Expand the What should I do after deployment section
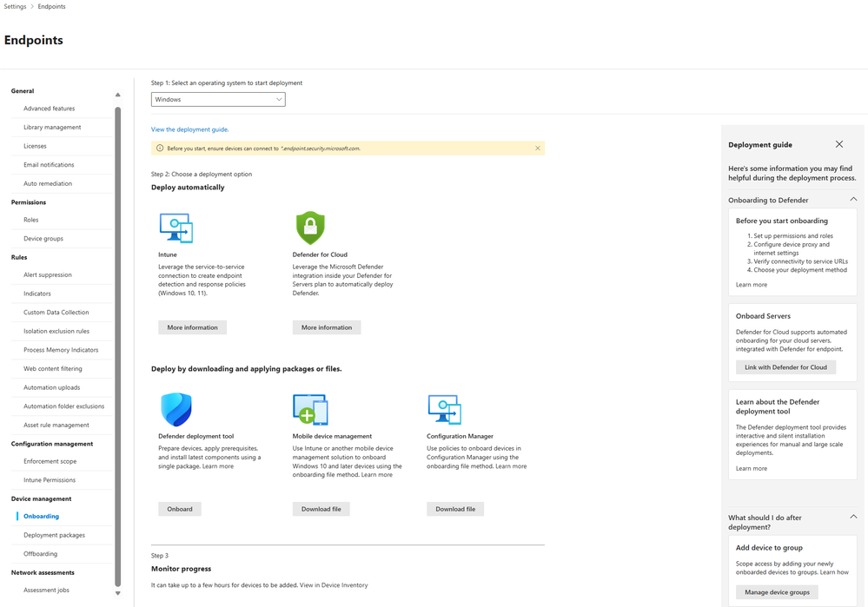868x607 pixels. click(x=853, y=517)
